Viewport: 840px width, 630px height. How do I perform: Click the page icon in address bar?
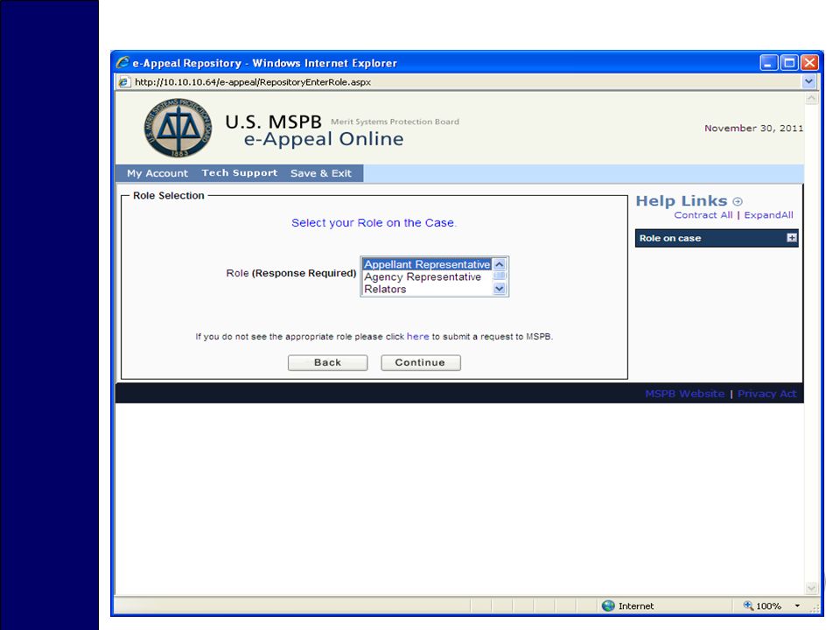click(123, 82)
